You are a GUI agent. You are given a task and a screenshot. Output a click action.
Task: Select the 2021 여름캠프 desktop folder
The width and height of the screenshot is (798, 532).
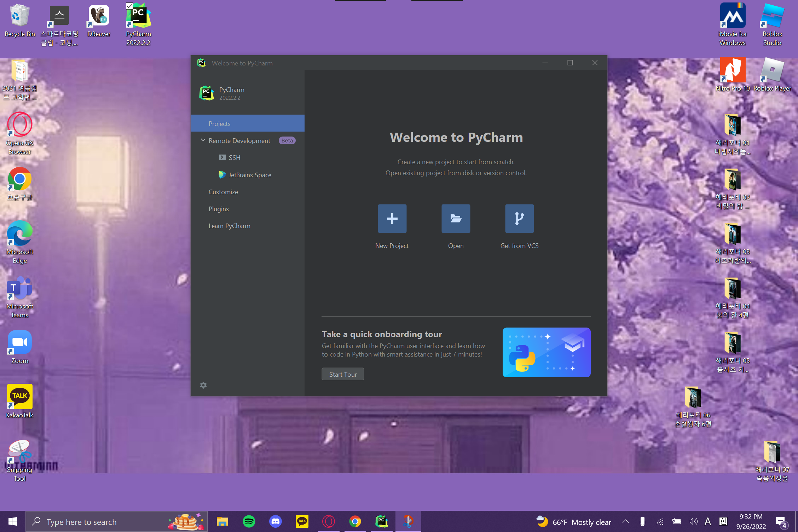pyautogui.click(x=20, y=81)
